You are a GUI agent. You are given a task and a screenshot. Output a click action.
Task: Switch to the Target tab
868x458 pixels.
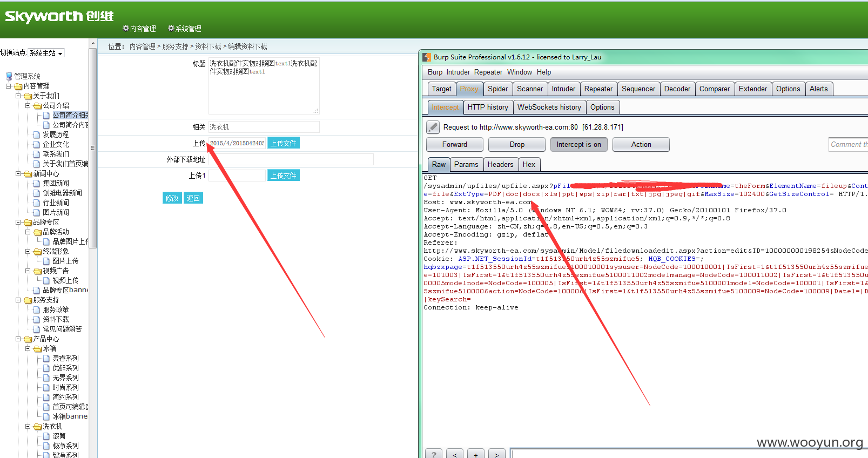tap(441, 89)
